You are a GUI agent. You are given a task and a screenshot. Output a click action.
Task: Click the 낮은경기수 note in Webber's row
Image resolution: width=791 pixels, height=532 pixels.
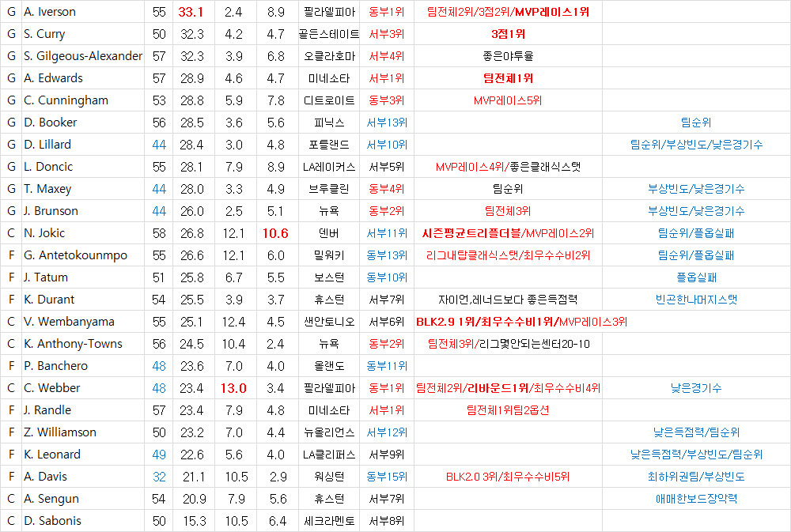click(696, 389)
